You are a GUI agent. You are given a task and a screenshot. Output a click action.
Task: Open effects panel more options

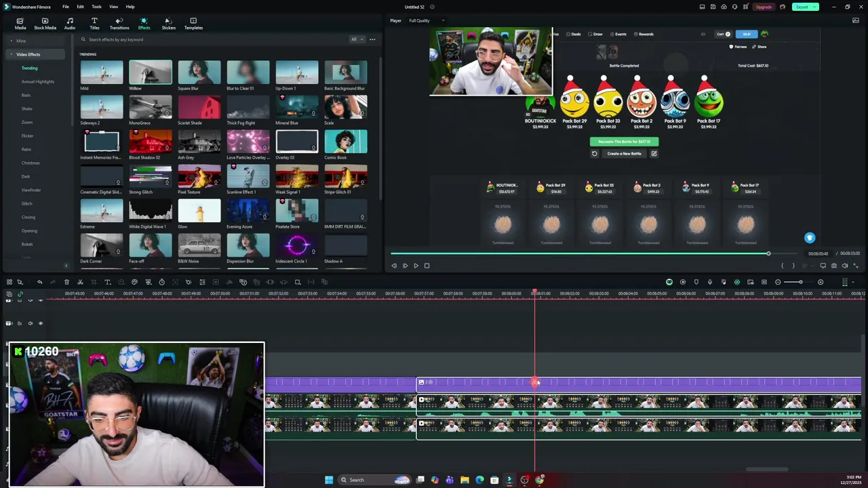372,39
